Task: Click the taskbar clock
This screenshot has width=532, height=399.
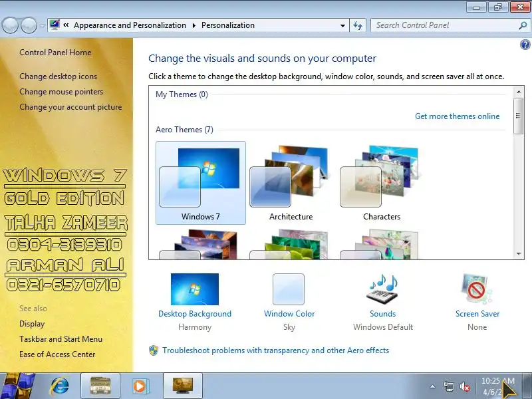Action: pyautogui.click(x=498, y=386)
